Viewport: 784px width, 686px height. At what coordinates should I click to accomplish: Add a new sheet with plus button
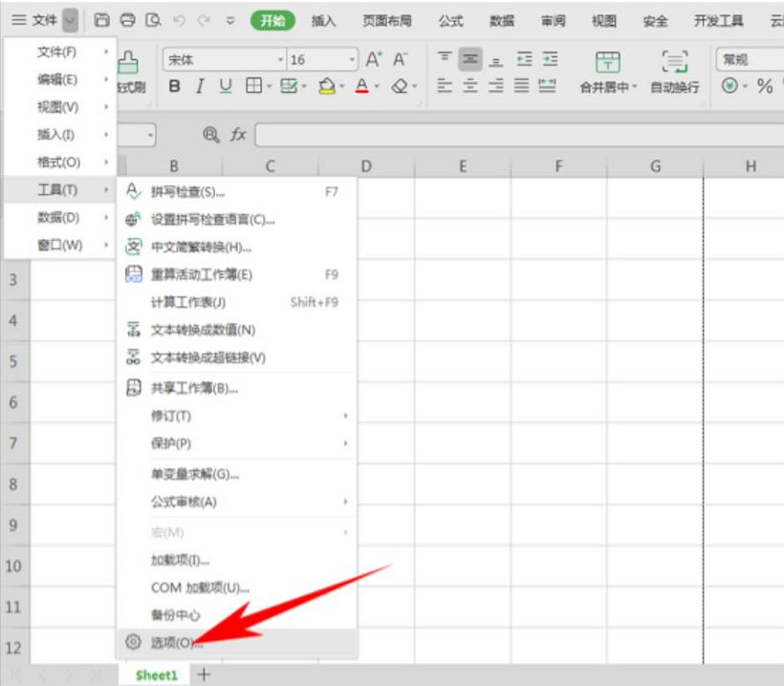pos(203,674)
